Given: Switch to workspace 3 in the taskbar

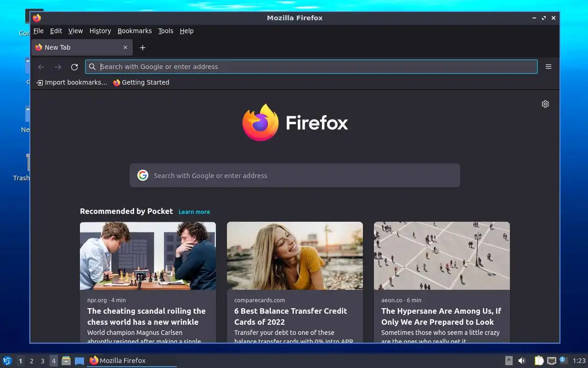Looking at the screenshot, I should tap(42, 361).
